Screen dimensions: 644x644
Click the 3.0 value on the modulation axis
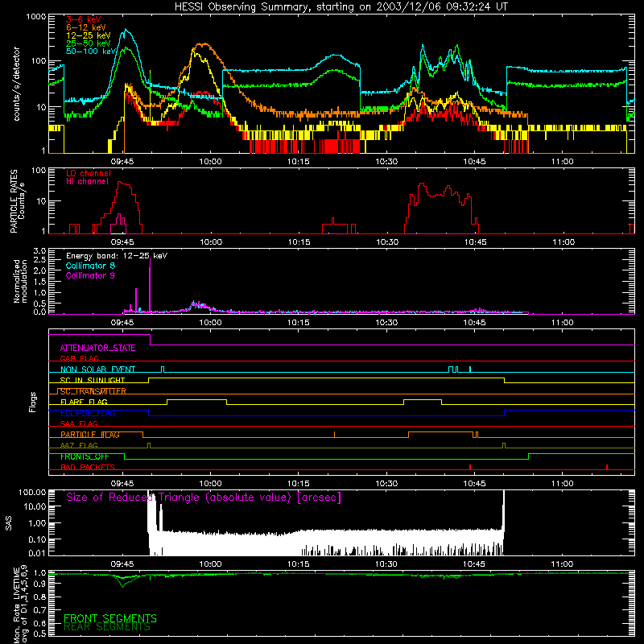(x=39, y=251)
